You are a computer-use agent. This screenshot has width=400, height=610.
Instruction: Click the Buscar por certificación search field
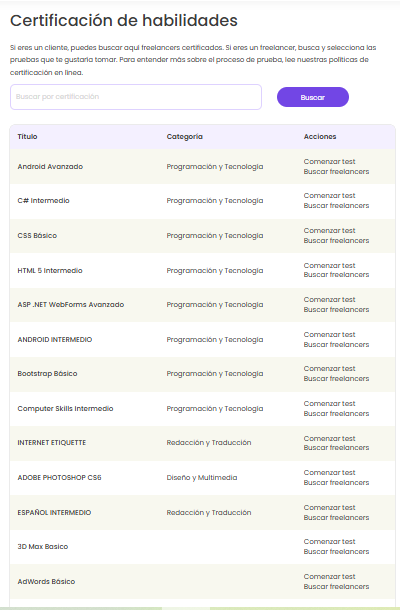pyautogui.click(x=136, y=97)
